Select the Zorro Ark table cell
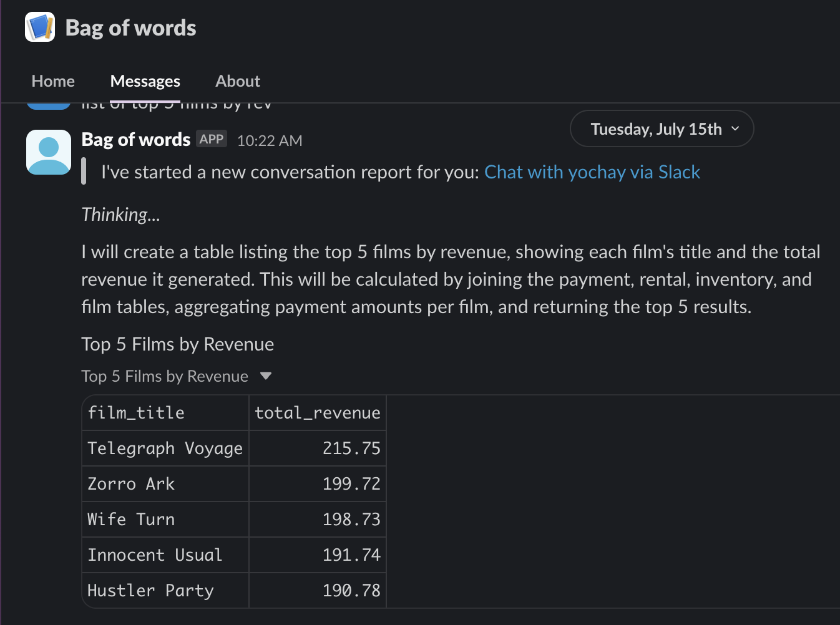This screenshot has height=625, width=840. point(131,484)
